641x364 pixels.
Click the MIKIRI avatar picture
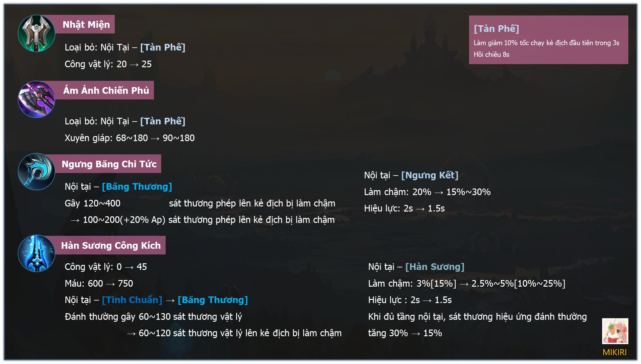615,331
